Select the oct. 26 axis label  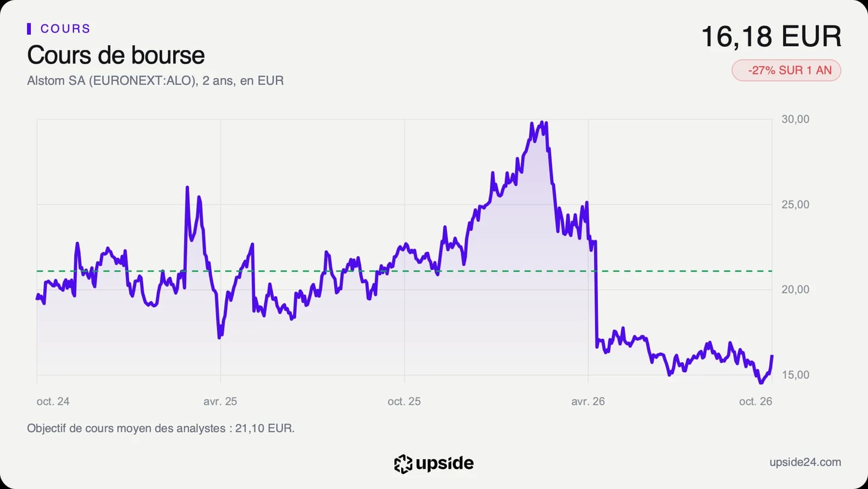tap(756, 402)
